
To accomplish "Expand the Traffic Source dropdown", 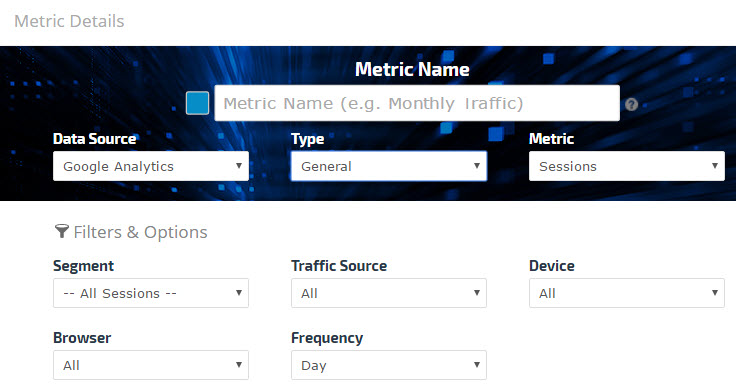I will 389,293.
